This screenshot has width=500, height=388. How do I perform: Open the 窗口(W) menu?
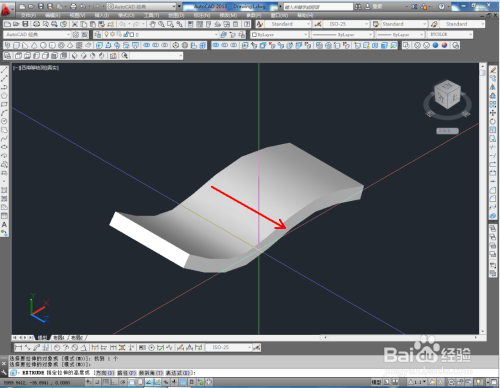279,15
